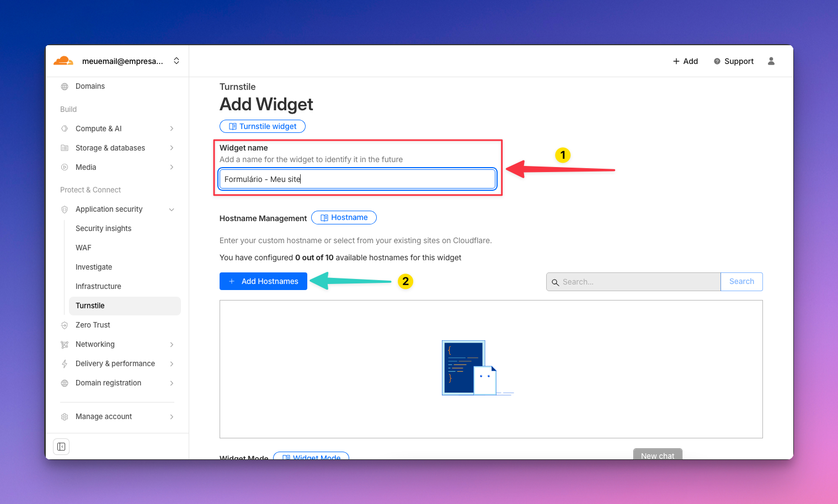Image resolution: width=838 pixels, height=504 pixels.
Task: Click the Delivery & performance lightning icon
Action: (65, 364)
